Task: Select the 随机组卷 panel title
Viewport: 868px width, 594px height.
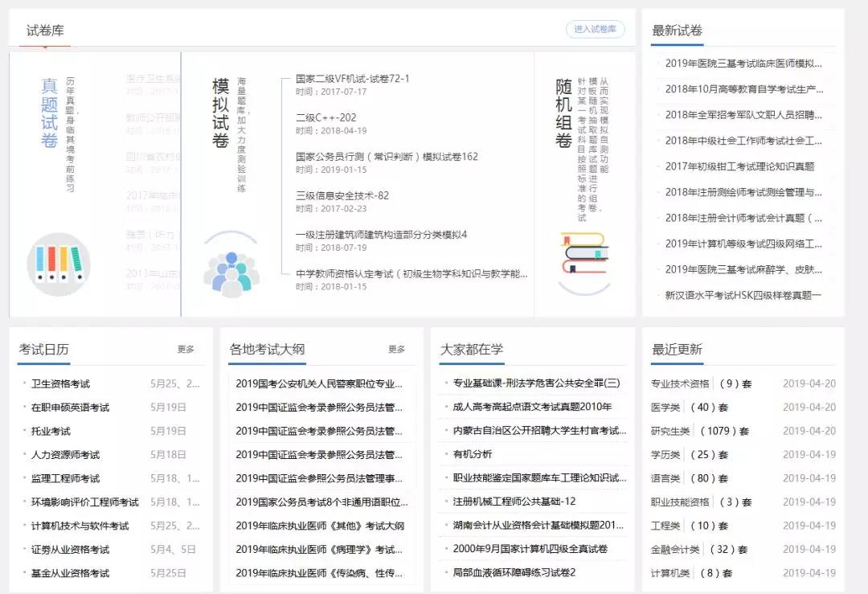Action: (x=563, y=113)
